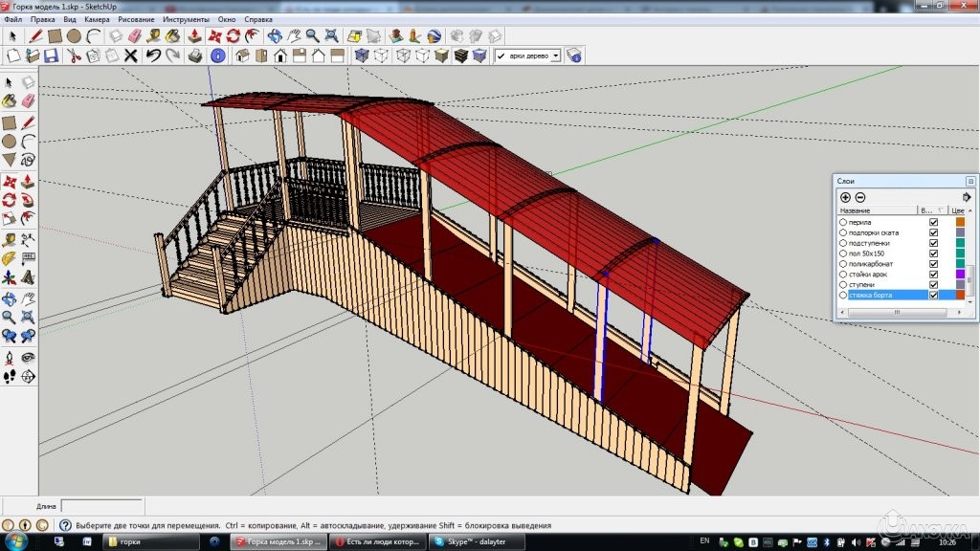Click the Save floppy disk icon

point(51,55)
